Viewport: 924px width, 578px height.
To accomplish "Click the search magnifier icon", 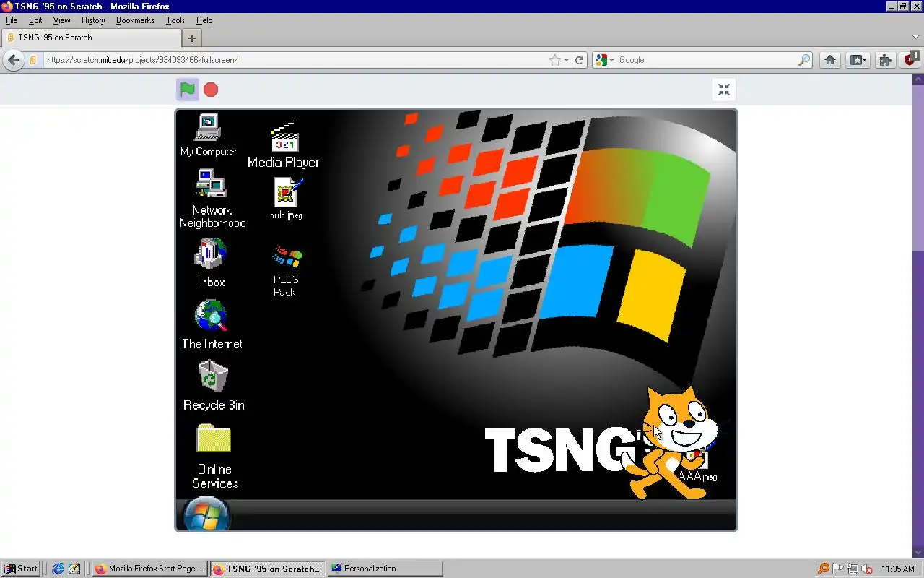I will (804, 60).
